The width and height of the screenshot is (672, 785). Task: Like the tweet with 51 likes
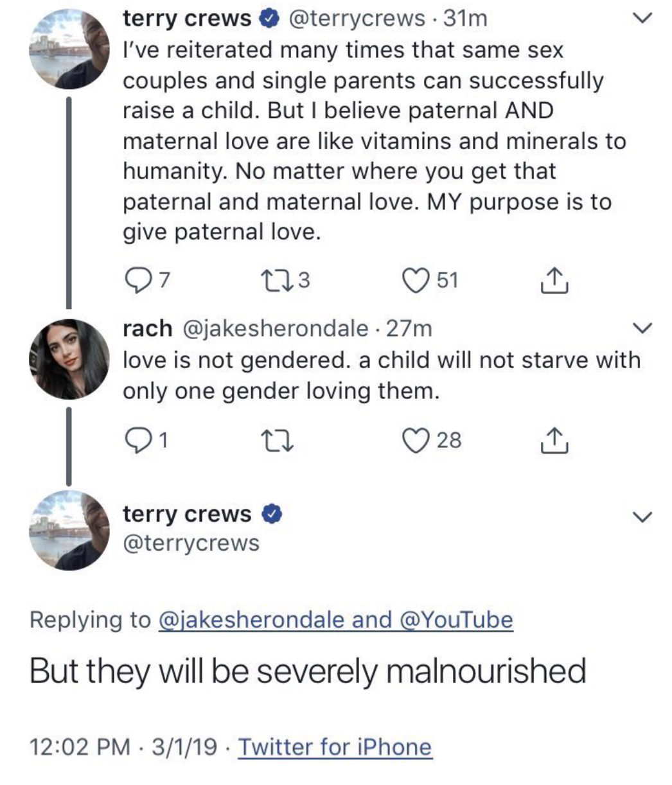[415, 279]
